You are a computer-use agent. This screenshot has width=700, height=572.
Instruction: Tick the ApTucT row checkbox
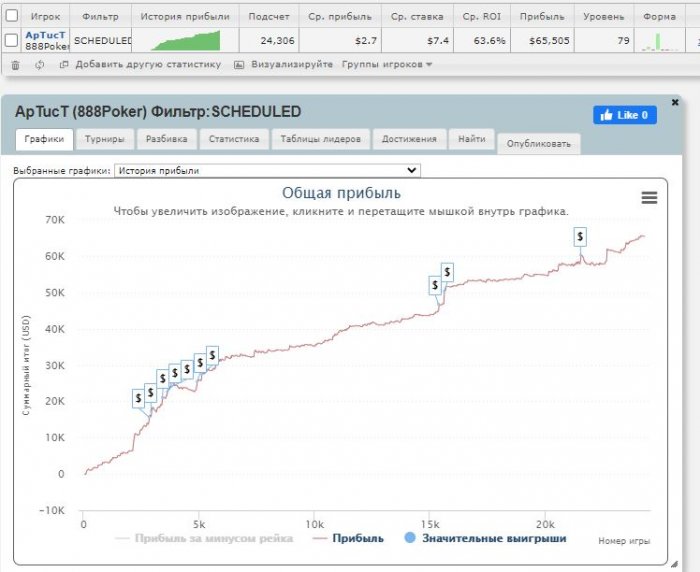pyautogui.click(x=11, y=41)
